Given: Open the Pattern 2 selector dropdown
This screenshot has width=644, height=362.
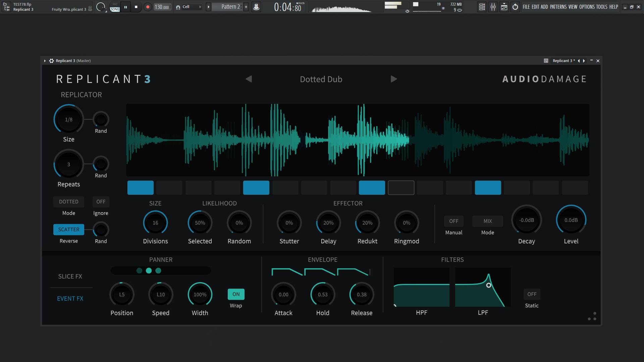Looking at the screenshot, I should 230,7.
